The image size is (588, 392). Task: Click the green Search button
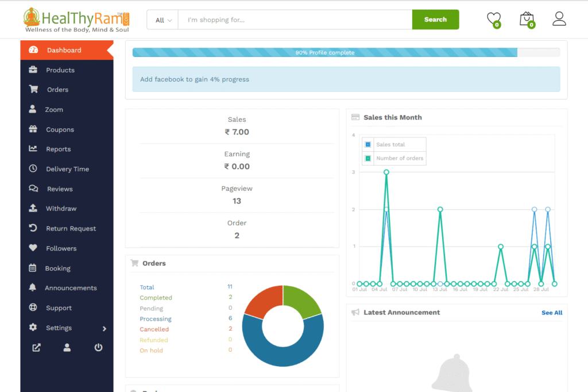(435, 20)
